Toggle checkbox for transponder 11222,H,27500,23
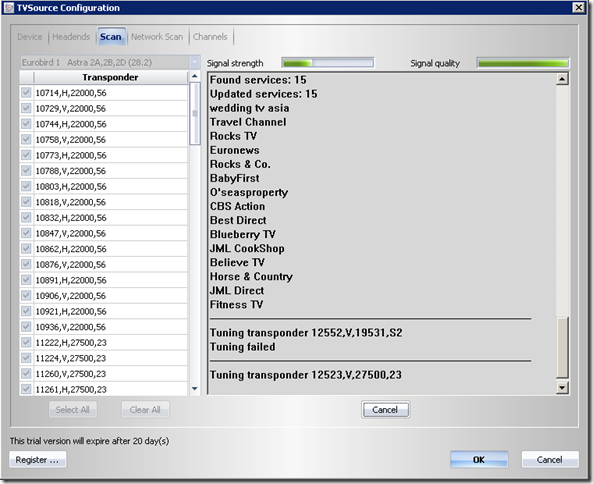Screen dimensions: 593x484 pos(26,342)
